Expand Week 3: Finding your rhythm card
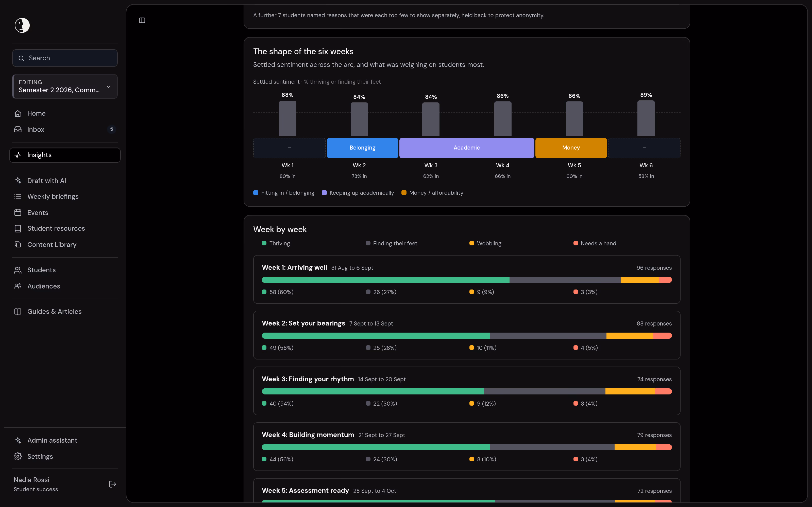 pos(467,391)
